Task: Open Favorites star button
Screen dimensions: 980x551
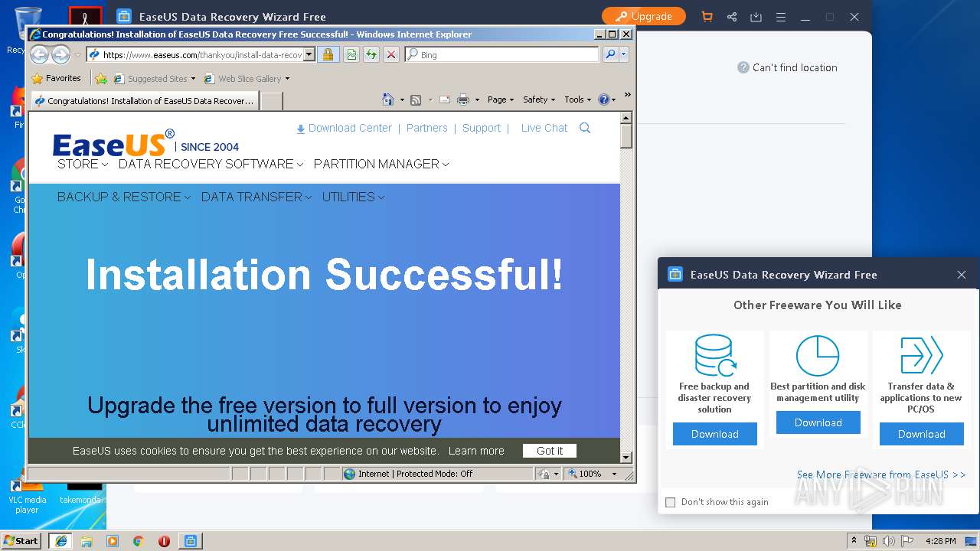Action: tap(38, 78)
